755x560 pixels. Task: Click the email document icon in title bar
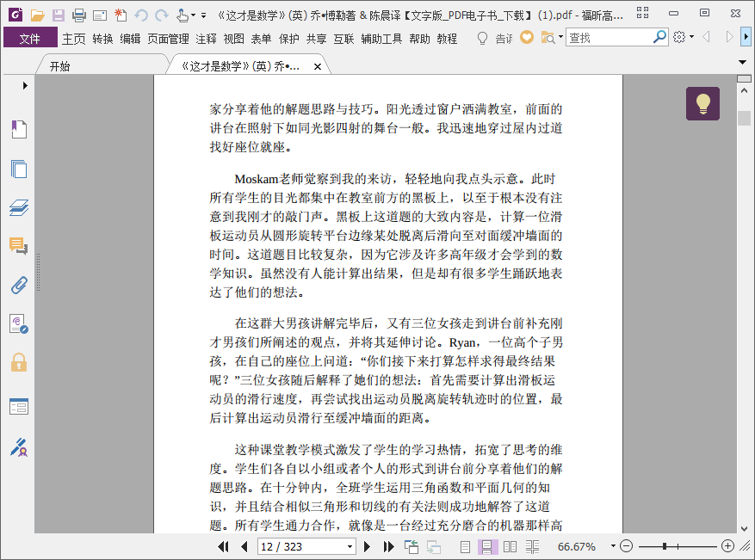click(x=100, y=15)
